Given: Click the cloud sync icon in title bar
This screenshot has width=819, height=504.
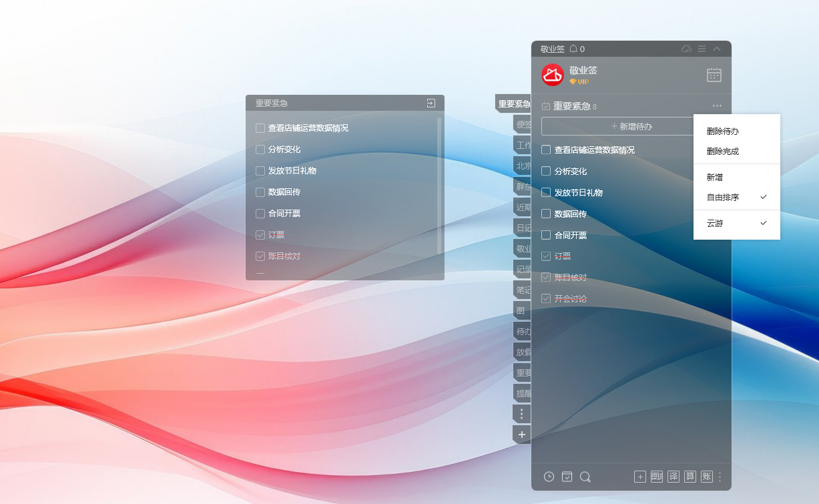Looking at the screenshot, I should click(686, 49).
